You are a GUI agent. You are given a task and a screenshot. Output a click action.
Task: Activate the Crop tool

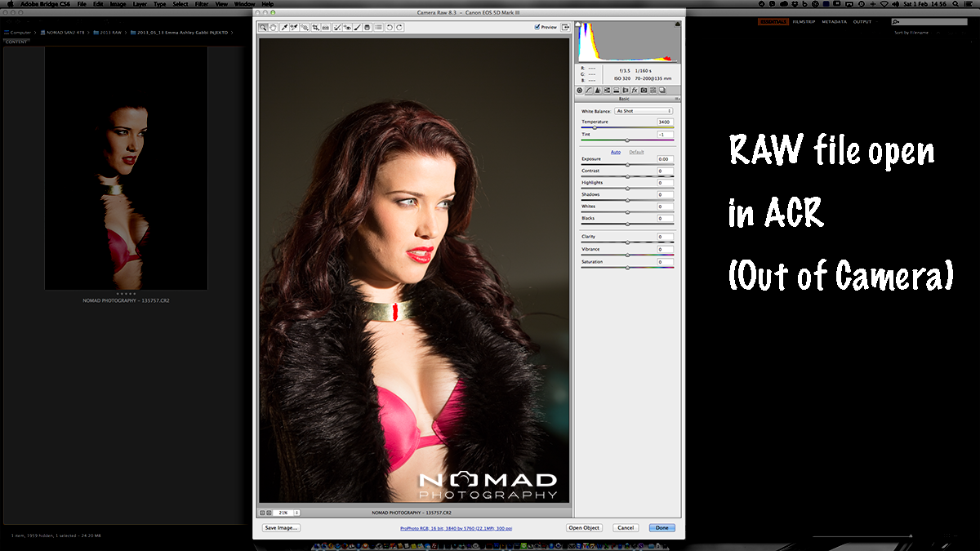coord(315,27)
